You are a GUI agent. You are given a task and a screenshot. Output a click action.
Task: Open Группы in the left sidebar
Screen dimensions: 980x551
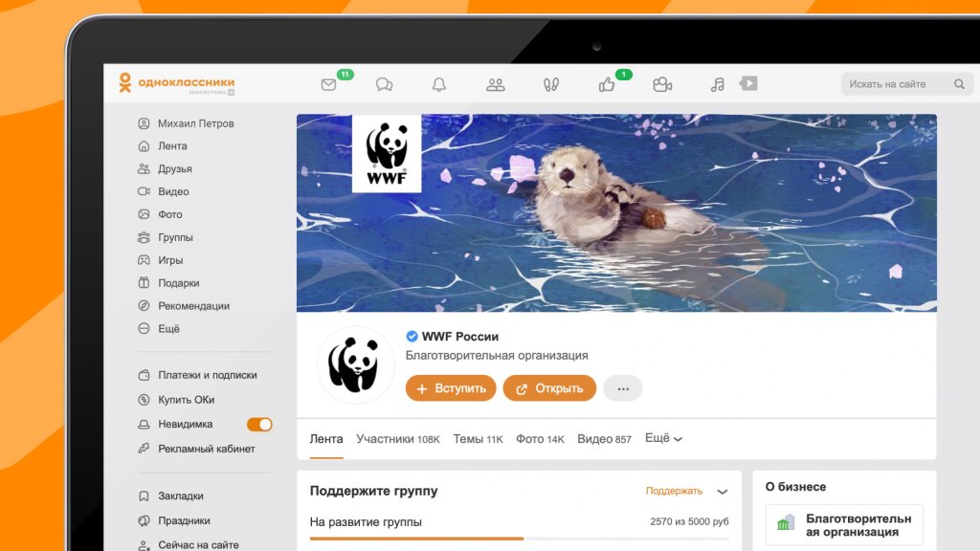175,237
